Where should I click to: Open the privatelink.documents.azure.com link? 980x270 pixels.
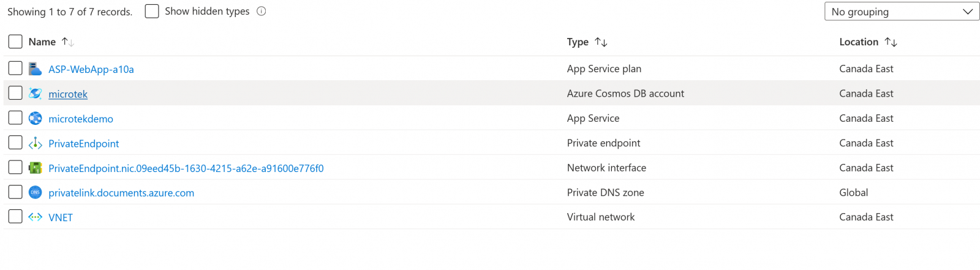121,193
